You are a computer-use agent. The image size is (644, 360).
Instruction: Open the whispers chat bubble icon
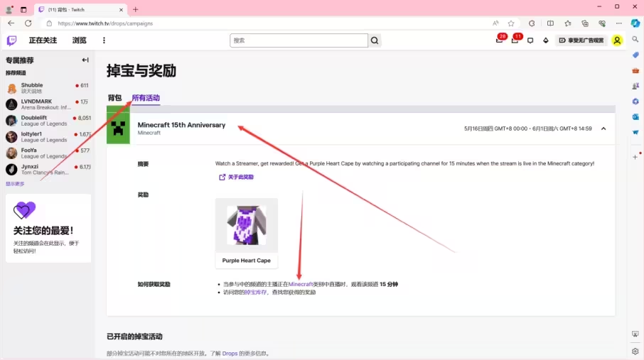[x=530, y=40]
